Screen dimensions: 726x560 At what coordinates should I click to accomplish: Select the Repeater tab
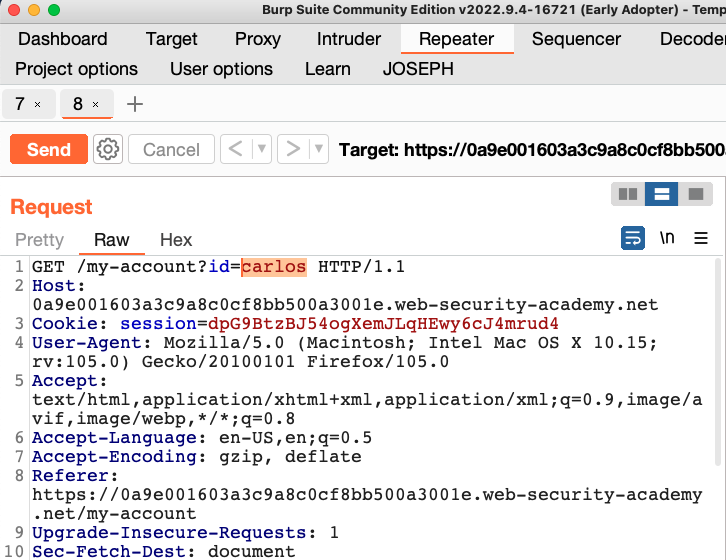point(457,39)
